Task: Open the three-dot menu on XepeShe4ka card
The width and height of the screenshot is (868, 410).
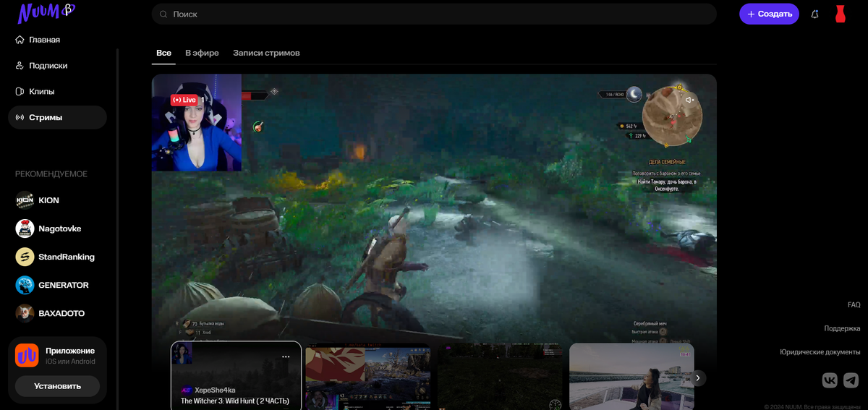Action: 286,356
